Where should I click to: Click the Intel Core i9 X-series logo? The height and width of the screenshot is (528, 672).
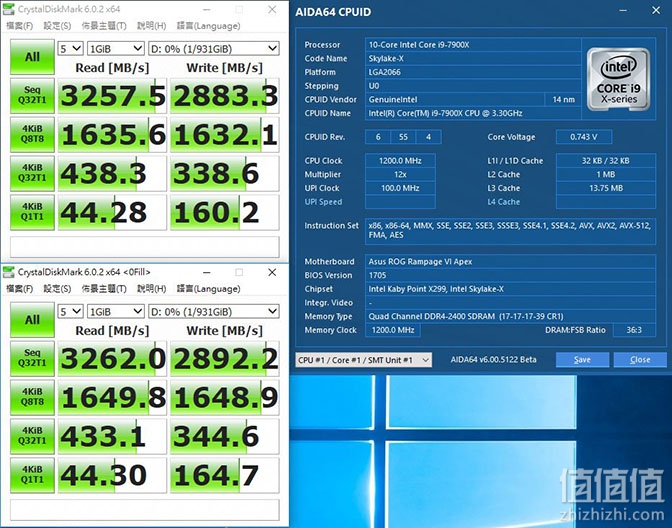618,79
